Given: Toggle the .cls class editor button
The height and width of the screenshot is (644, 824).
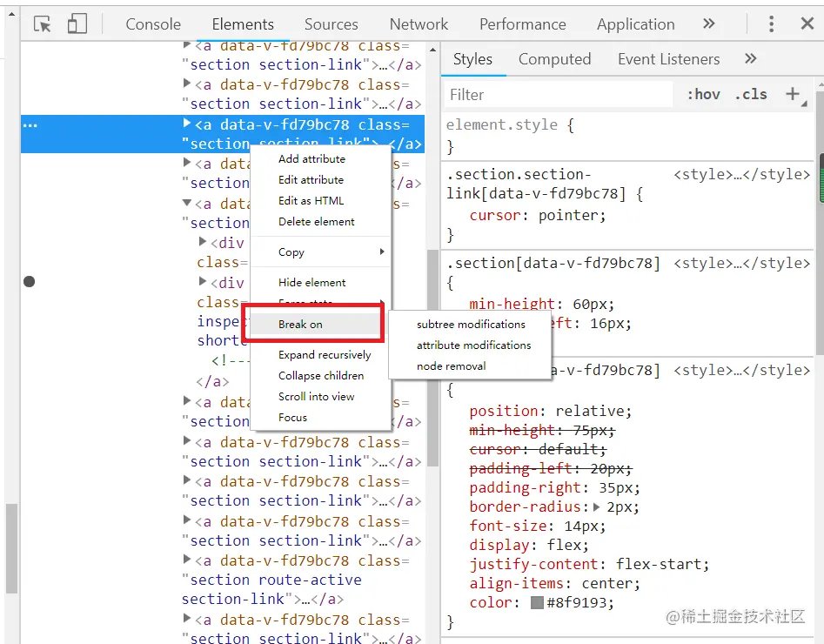Looking at the screenshot, I should coord(750,95).
